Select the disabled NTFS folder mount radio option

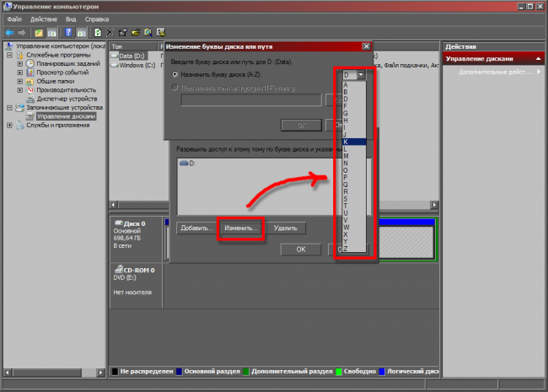[173, 86]
